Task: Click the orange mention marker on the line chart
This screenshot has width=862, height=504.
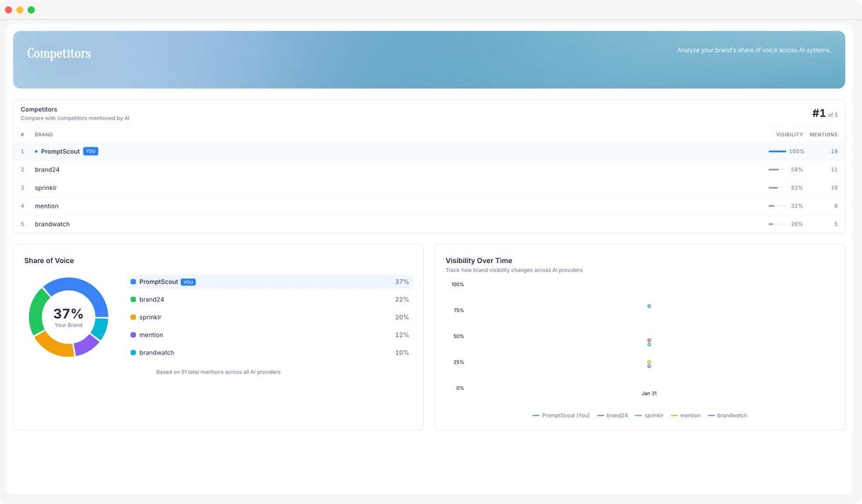Action: (649, 362)
